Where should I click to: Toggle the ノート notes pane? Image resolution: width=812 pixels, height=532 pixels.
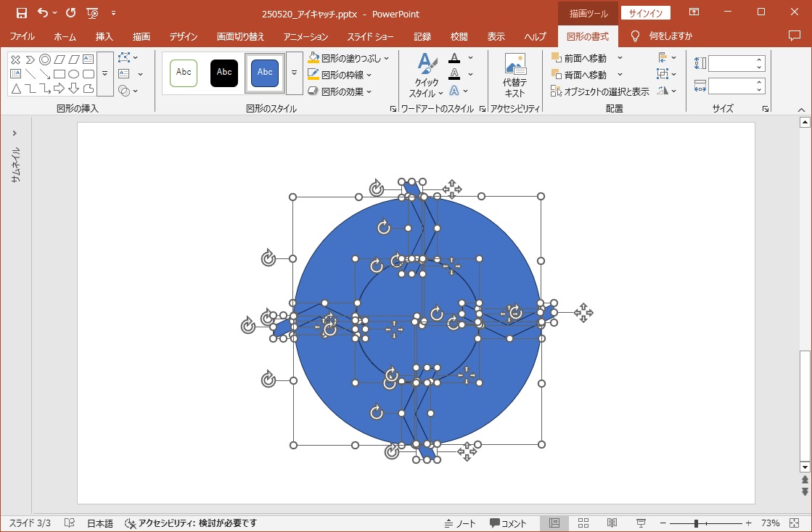460,523
